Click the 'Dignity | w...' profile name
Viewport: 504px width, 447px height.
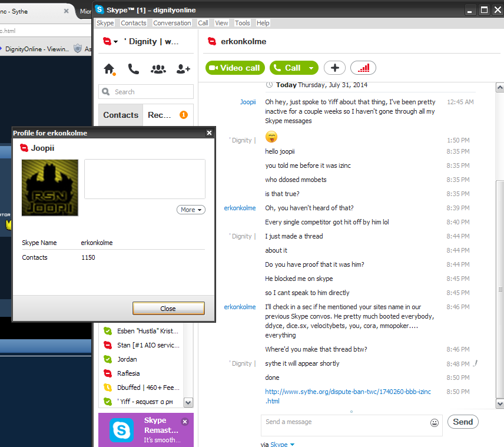click(151, 41)
